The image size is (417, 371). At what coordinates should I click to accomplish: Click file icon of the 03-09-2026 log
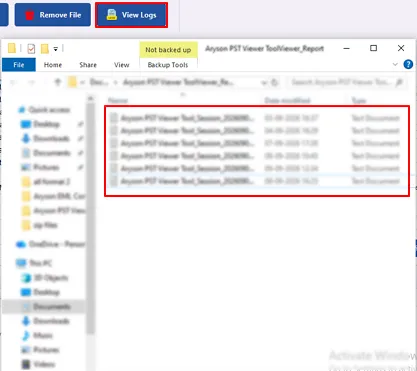(114, 118)
